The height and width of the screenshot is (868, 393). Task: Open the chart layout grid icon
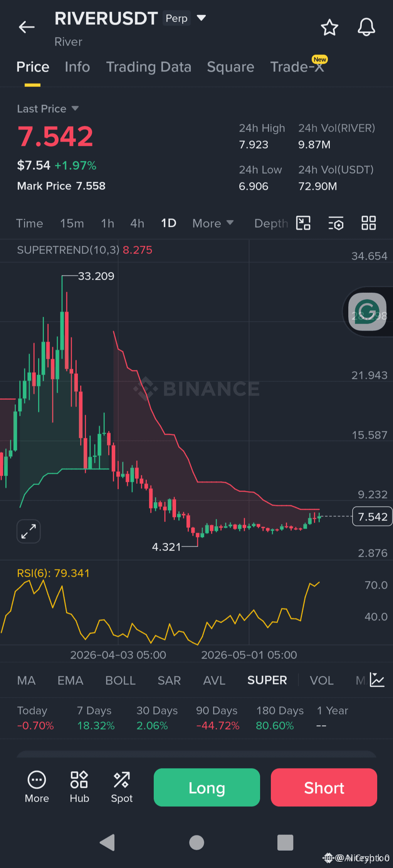click(x=369, y=223)
